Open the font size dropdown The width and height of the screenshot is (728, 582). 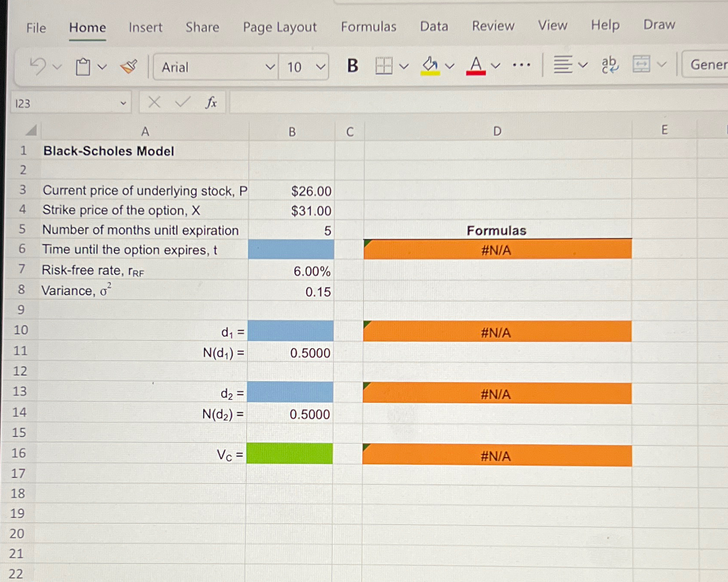click(x=321, y=67)
